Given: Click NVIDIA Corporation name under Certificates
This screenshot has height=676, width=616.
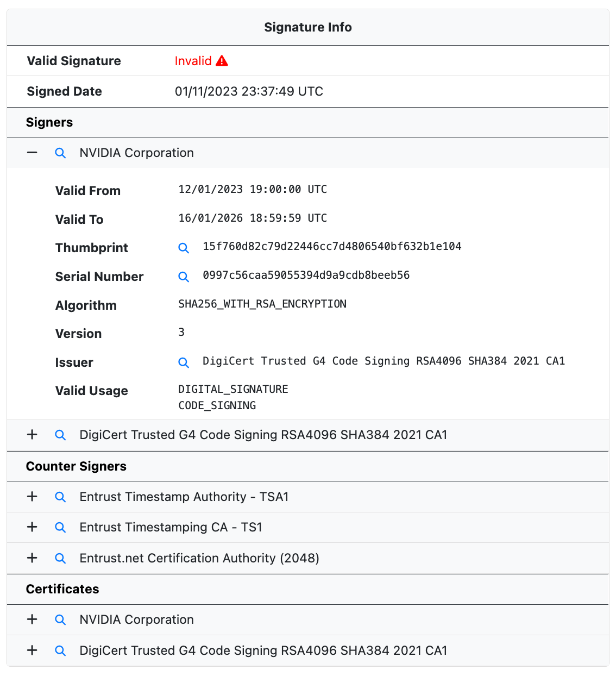Looking at the screenshot, I should click(136, 619).
